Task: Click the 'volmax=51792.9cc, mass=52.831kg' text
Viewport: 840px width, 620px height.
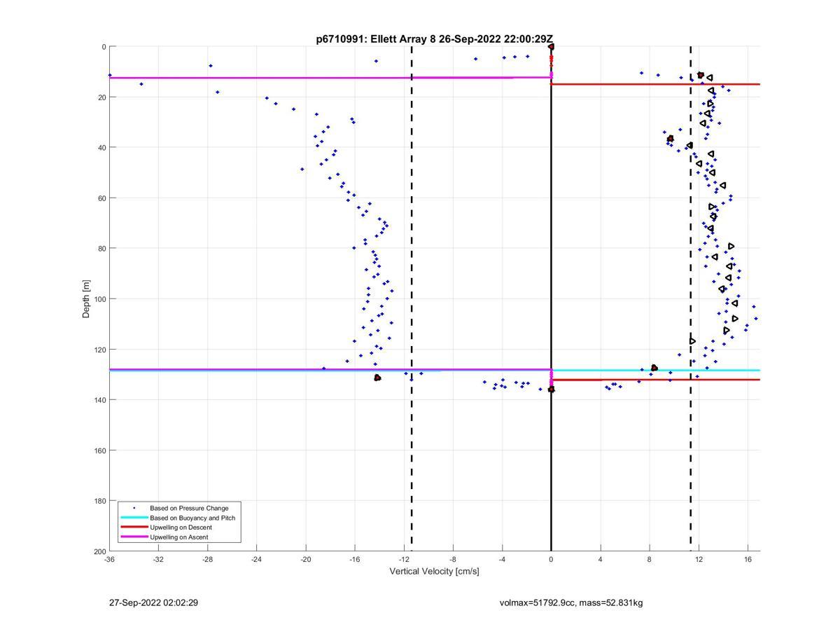Action: (571, 602)
